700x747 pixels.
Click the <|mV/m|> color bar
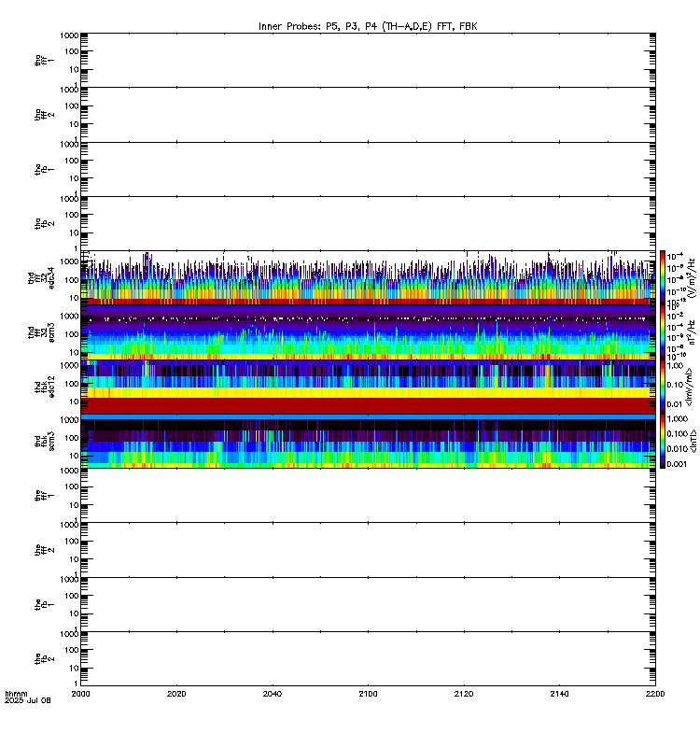coord(663,387)
